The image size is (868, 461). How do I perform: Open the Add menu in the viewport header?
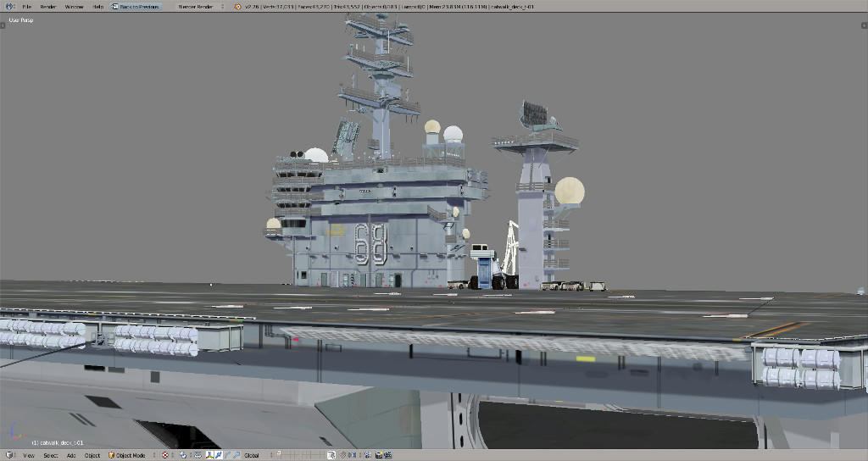71,455
